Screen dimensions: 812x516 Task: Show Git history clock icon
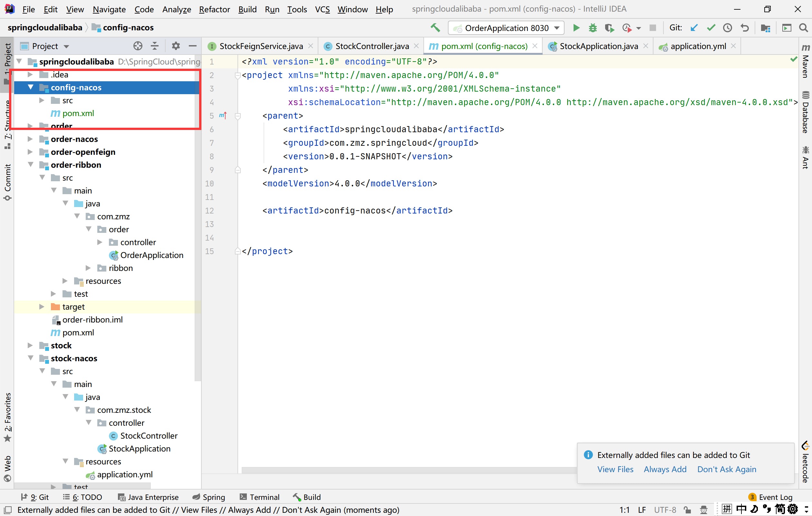coord(728,28)
